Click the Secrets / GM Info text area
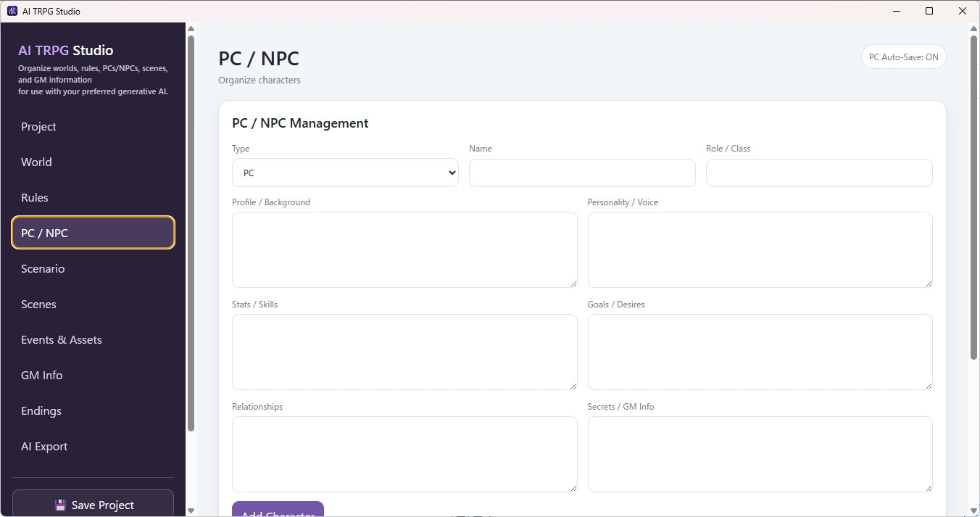Image resolution: width=980 pixels, height=517 pixels. pos(760,454)
